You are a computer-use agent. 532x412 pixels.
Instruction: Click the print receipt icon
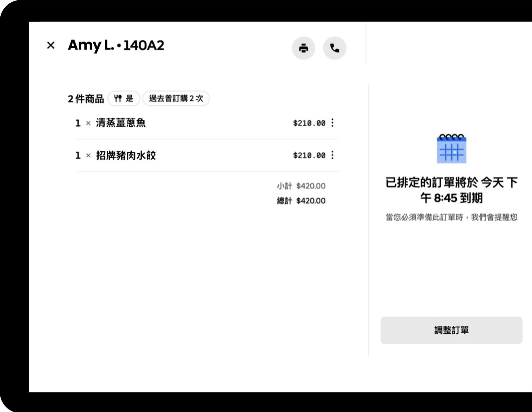pos(303,48)
